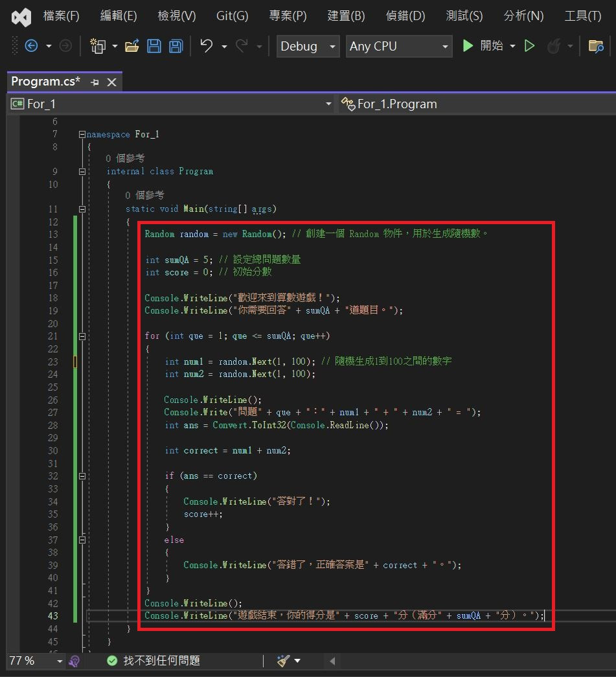616x677 pixels.
Task: Click the Save All icon
Action: pos(176,46)
